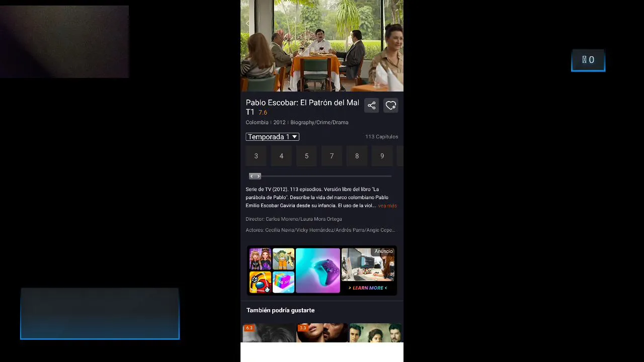Click the 'También podría gustarte' heading

click(x=280, y=310)
